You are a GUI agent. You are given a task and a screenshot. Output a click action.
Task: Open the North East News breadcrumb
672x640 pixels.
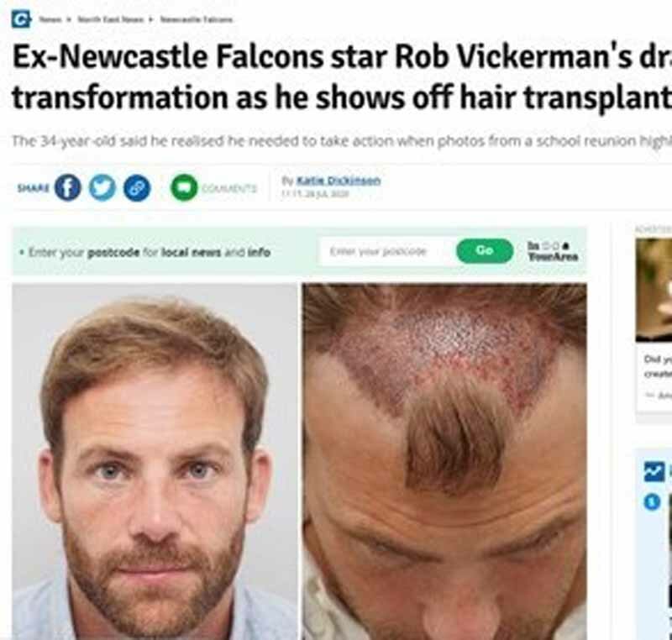111,19
